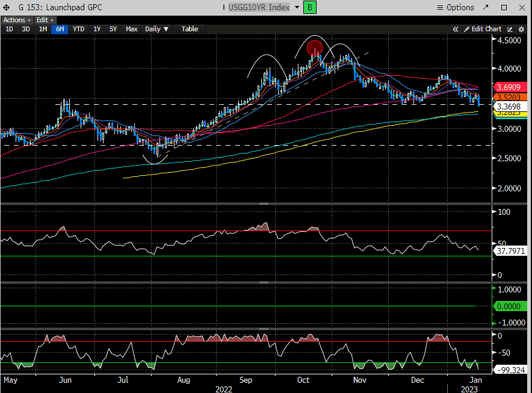Maximize the Launchpad window
Screen dimensions: 532x393
[x=504, y=7]
